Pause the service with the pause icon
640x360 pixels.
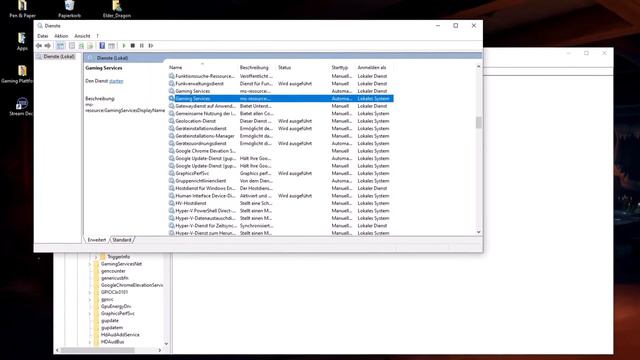142,46
